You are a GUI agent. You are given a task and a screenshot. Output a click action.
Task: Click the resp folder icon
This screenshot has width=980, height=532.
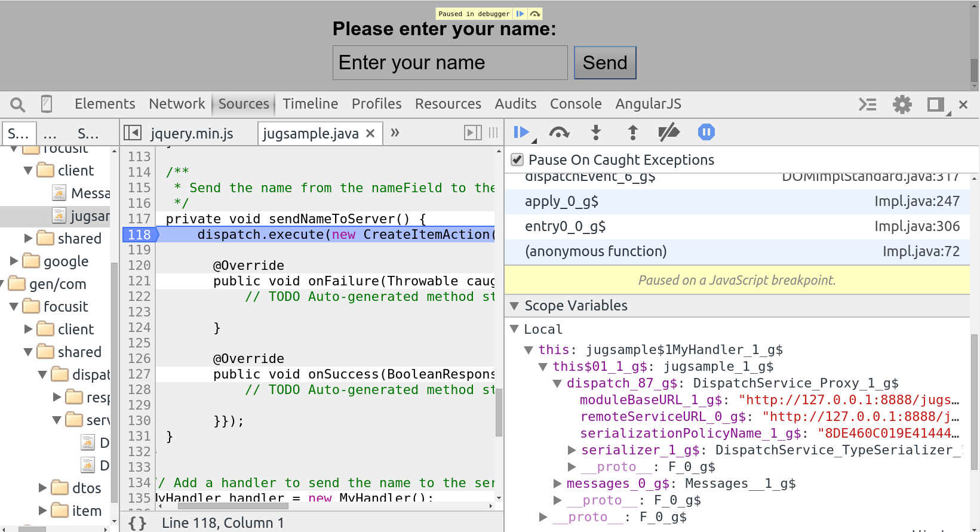point(74,397)
